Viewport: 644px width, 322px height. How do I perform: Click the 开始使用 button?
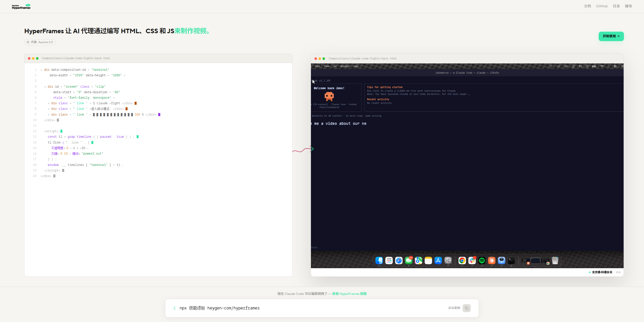pyautogui.click(x=611, y=36)
